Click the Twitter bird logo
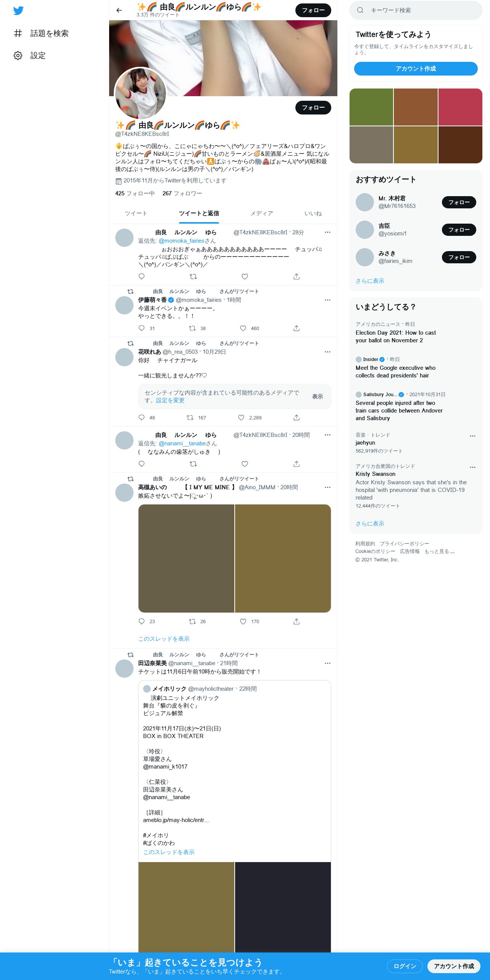Viewport: 490px width, 980px height. pos(18,10)
